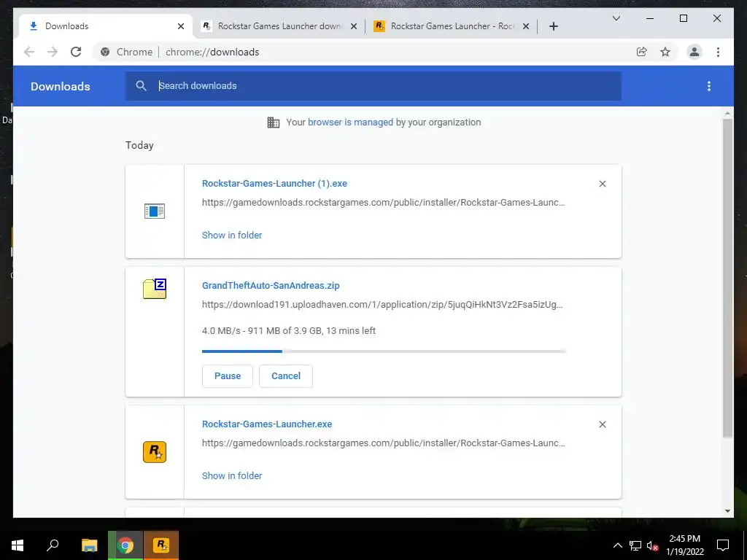Switch to the Downloads tab

[x=105, y=26]
